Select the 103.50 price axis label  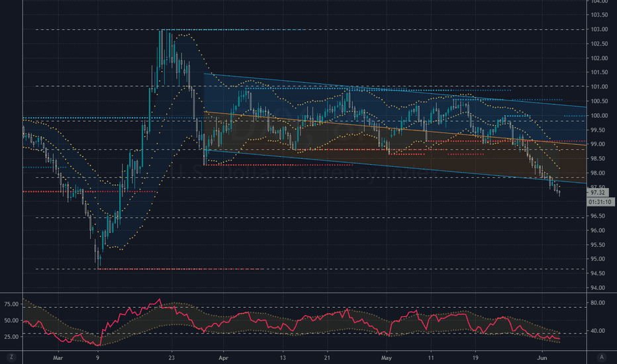click(599, 15)
